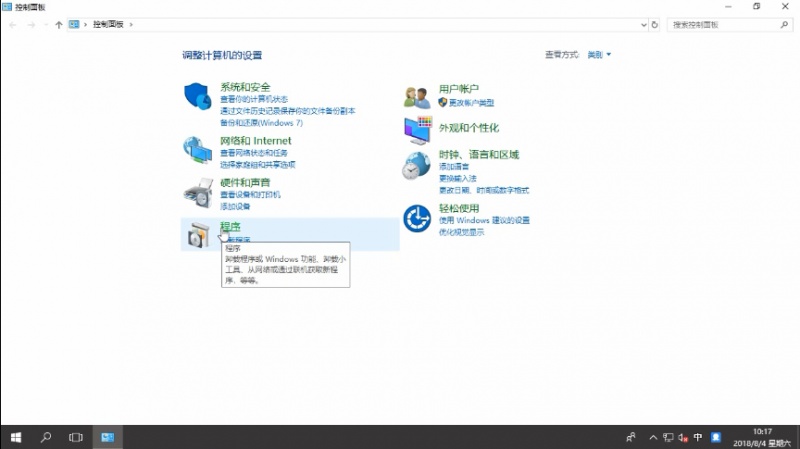Image resolution: width=800 pixels, height=449 pixels.
Task: Click the Control Panel icon in the address bar
Action: coord(74,24)
